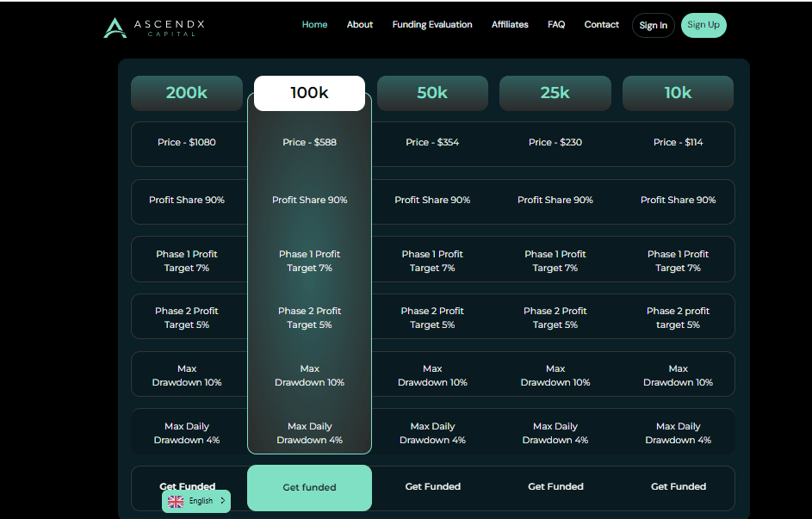Image resolution: width=812 pixels, height=519 pixels.
Task: Click 'Phase 1 Profit Target 7%' in 25k column
Action: coord(555,261)
